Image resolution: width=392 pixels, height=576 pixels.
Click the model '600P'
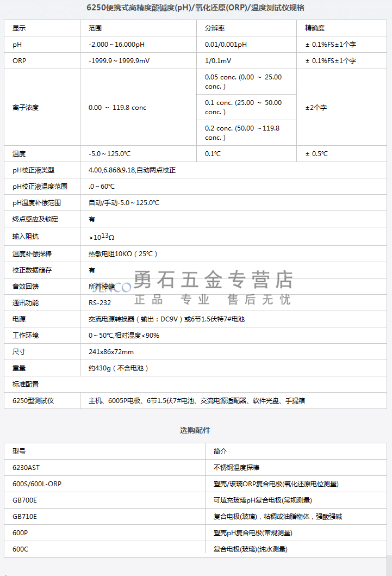point(20,533)
